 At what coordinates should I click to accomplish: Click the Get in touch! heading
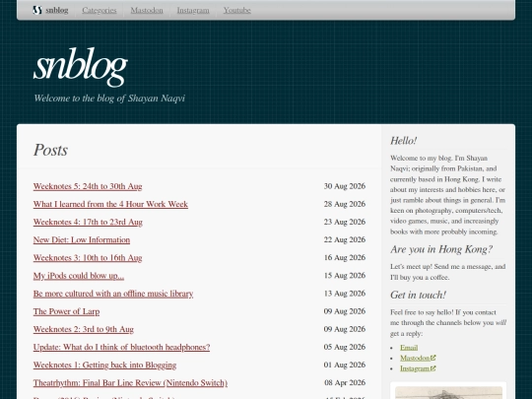pos(418,295)
